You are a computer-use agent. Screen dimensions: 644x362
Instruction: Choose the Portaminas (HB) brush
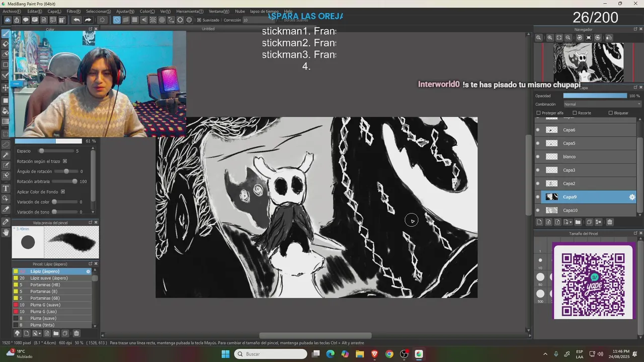coord(52,285)
